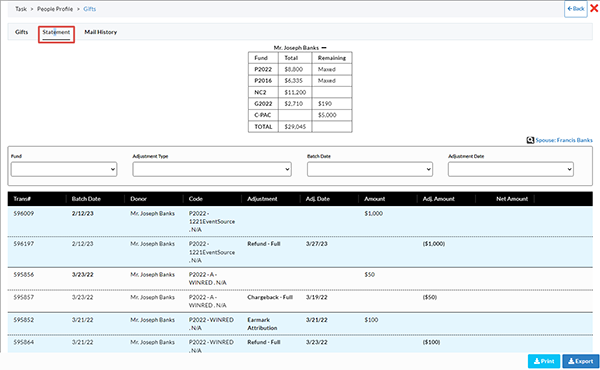Image resolution: width=600 pixels, height=370 pixels.
Task: Go back using the Back button
Action: pos(576,8)
